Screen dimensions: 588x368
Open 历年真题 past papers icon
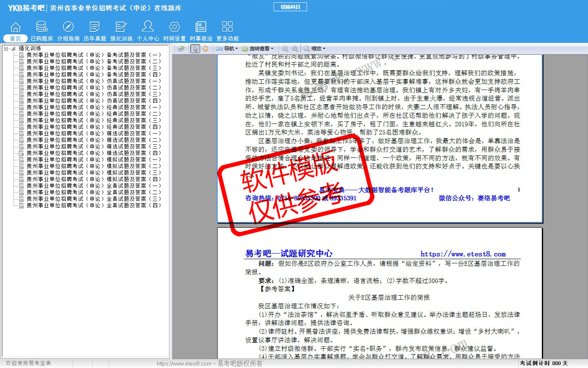click(95, 27)
